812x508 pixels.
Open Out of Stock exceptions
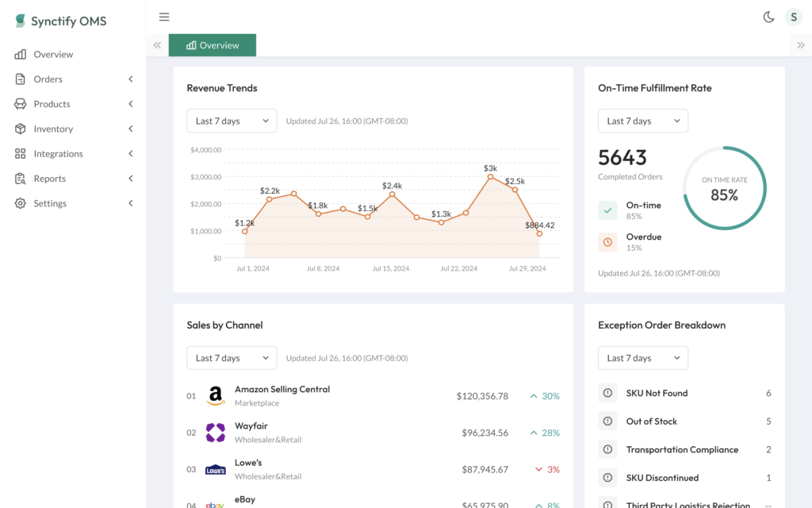tap(684, 421)
